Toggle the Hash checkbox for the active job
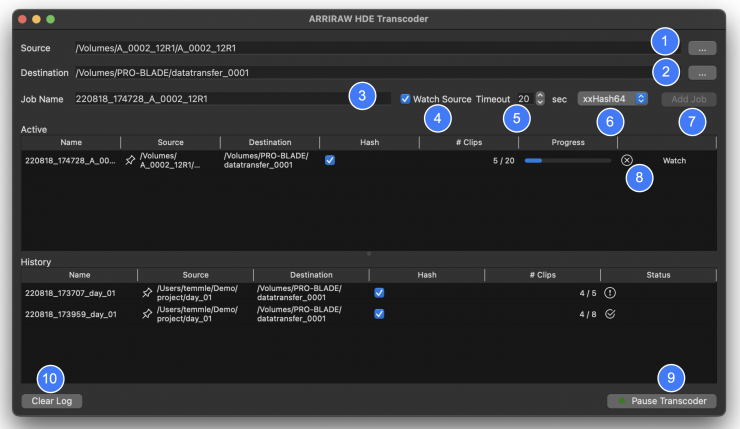The height and width of the screenshot is (429, 740). pyautogui.click(x=330, y=160)
